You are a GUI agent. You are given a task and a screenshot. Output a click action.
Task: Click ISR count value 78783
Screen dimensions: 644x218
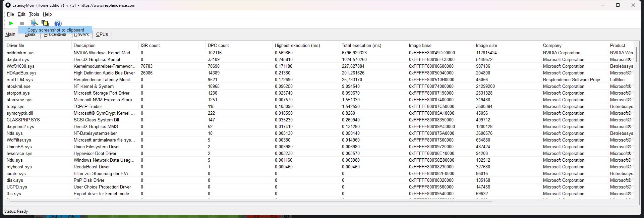(x=147, y=66)
